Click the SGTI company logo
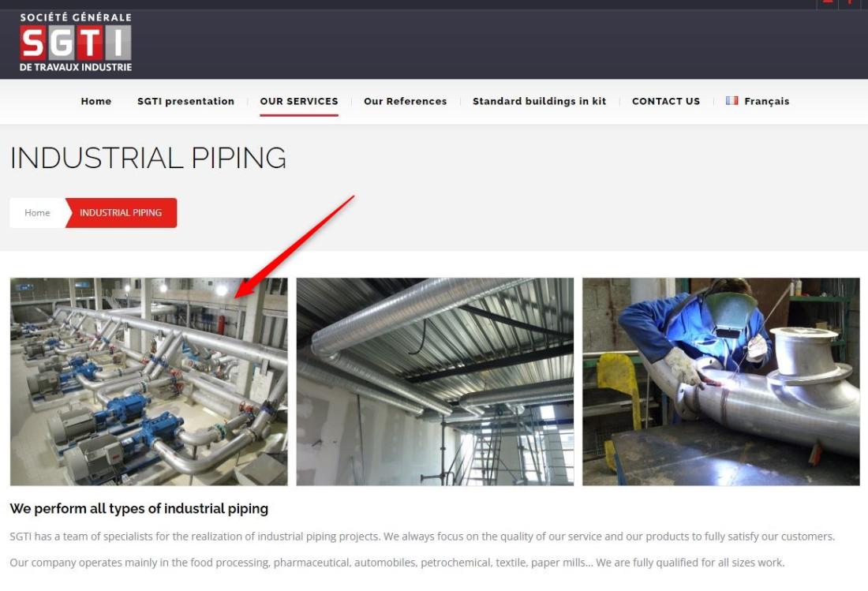Image resolution: width=868 pixels, height=591 pixels. click(76, 43)
